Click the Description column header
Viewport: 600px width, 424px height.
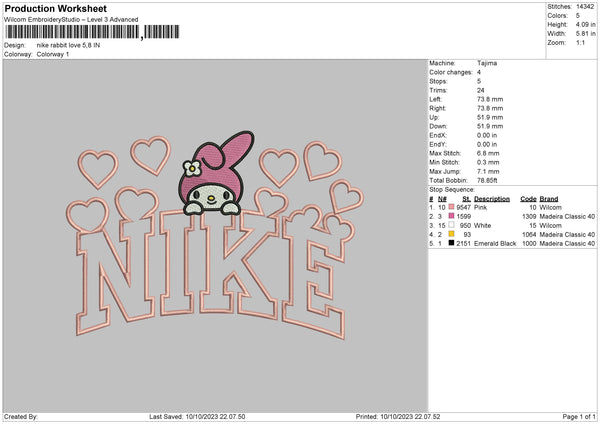tap(492, 199)
